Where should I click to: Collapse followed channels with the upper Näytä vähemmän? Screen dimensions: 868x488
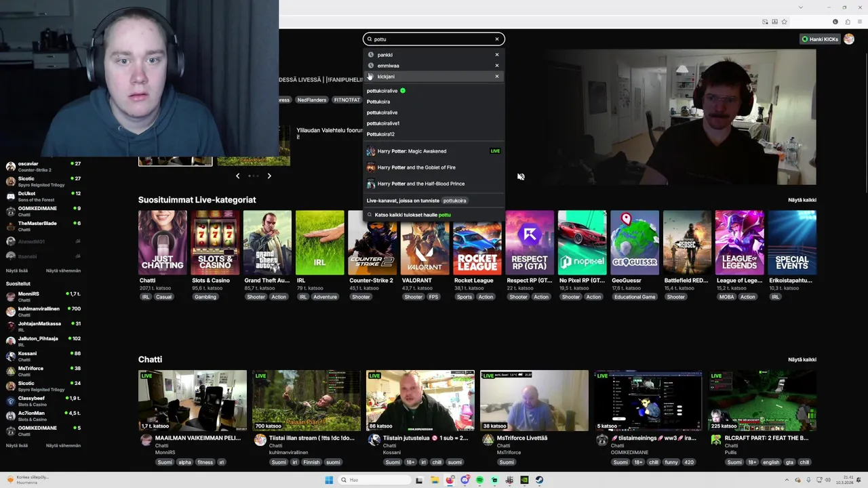coord(63,270)
